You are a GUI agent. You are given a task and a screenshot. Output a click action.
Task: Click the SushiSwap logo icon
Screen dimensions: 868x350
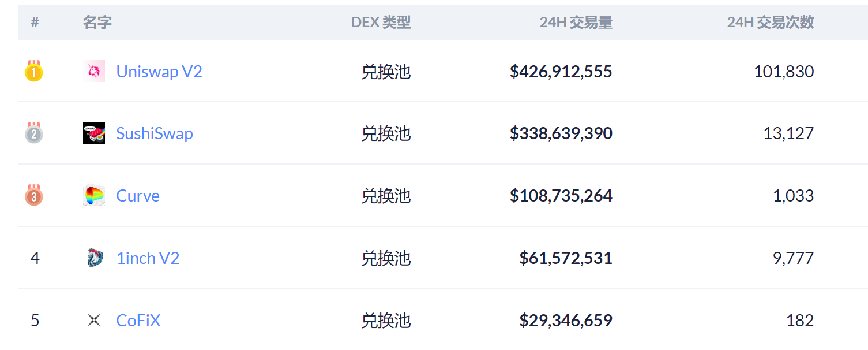[x=94, y=133]
